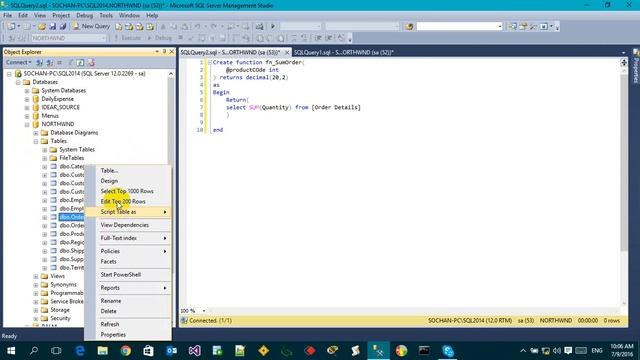Screen dimensions: 640x360
Task: Close the SQLQuery2.sql tab
Action: click(x=287, y=52)
